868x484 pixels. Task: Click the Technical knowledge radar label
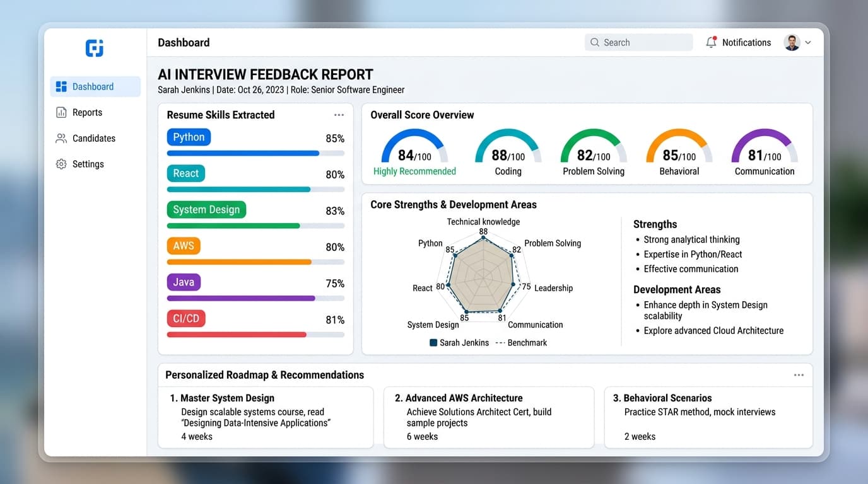pyautogui.click(x=483, y=222)
